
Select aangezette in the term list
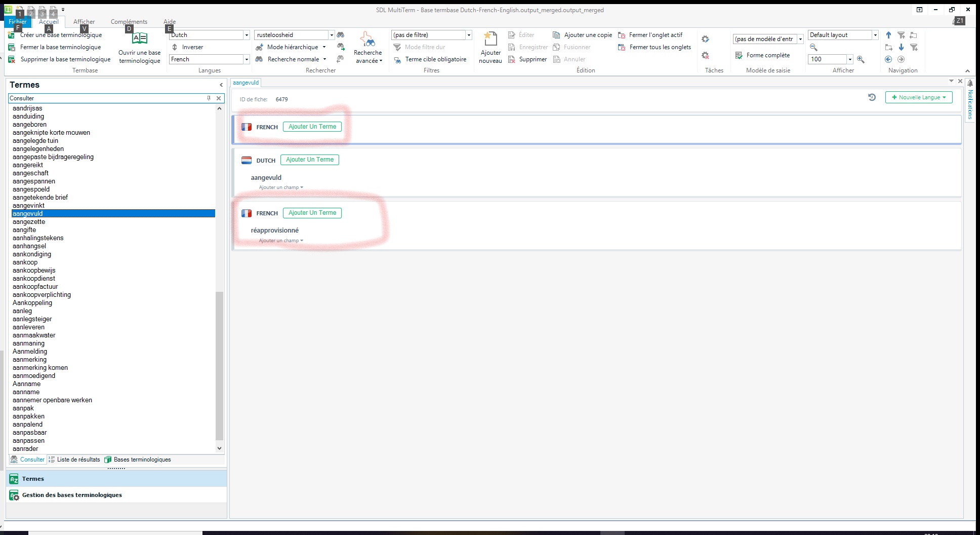(x=29, y=222)
